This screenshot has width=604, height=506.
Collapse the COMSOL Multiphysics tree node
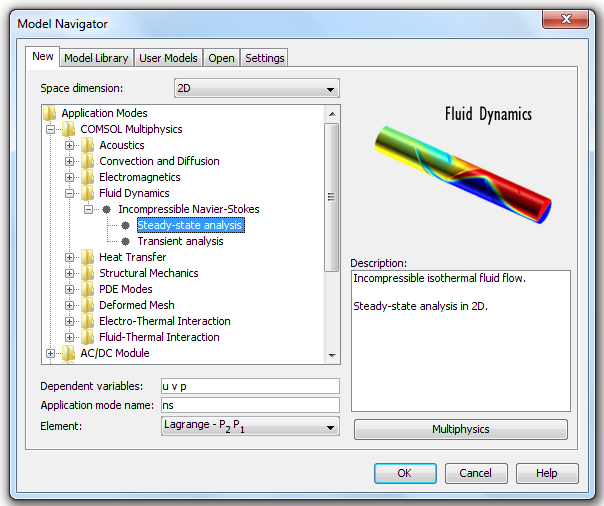(50, 129)
